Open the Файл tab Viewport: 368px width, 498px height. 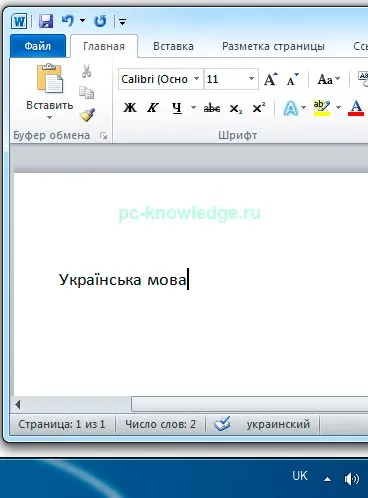38,46
